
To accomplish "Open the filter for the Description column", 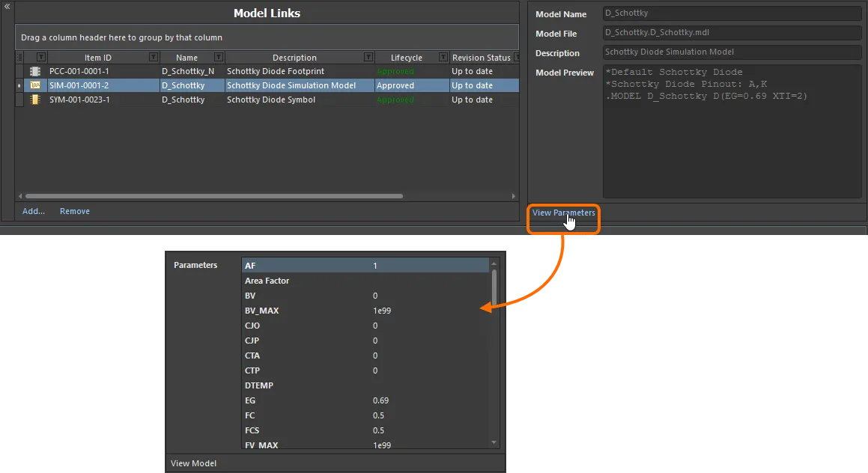I will (x=367, y=58).
